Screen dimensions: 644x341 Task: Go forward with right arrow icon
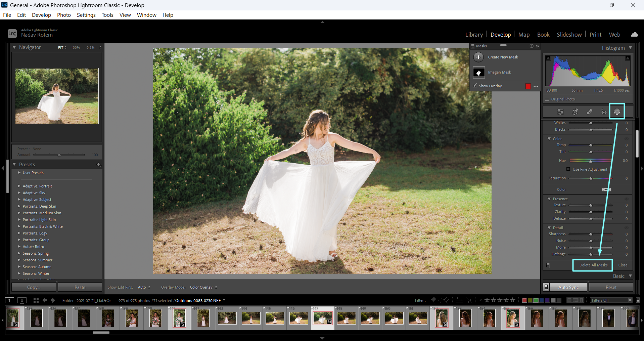pyautogui.click(x=53, y=300)
